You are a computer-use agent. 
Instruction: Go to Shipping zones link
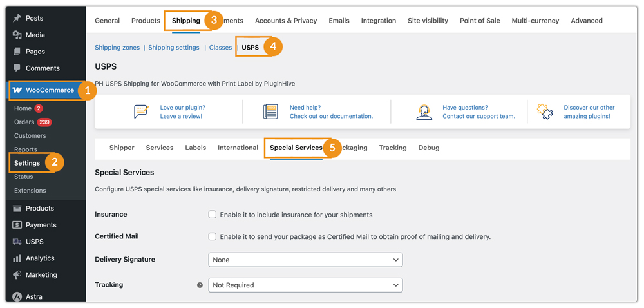(x=117, y=48)
